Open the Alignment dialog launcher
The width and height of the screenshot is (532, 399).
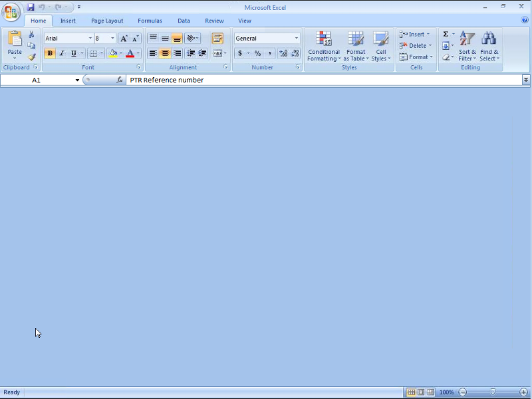point(225,67)
